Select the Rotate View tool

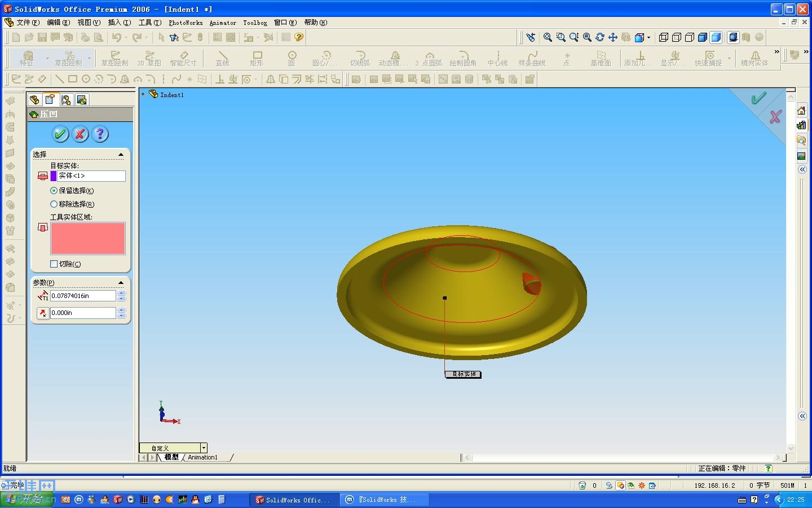pos(600,37)
